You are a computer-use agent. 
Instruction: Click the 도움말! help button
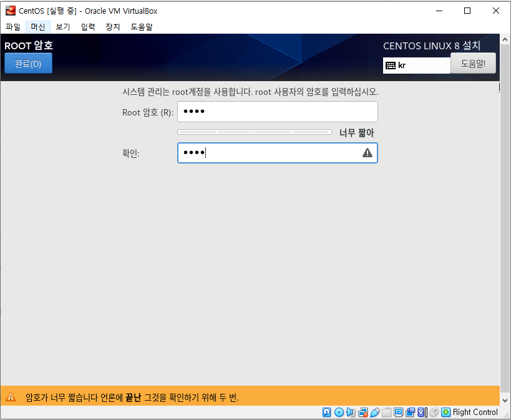coord(473,63)
